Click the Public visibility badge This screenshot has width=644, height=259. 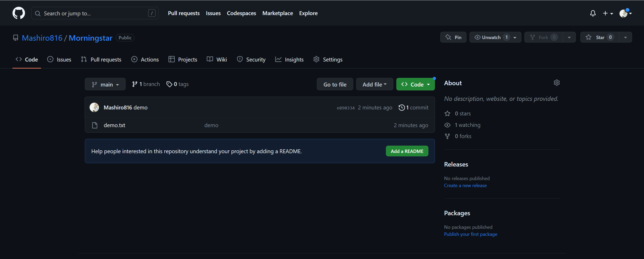coord(125,38)
